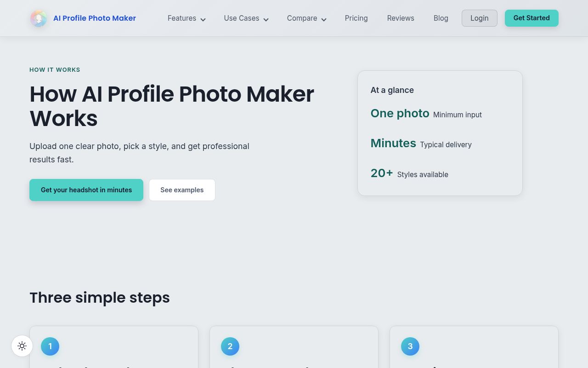The width and height of the screenshot is (588, 368).
Task: Click the 'How AI Profile Photo Maker Works' headline
Action: coord(172,106)
